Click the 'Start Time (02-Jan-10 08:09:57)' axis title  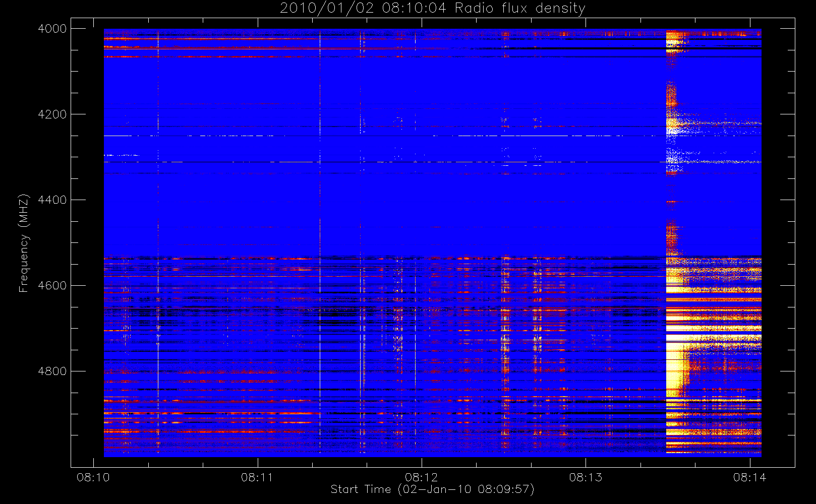pos(432,489)
